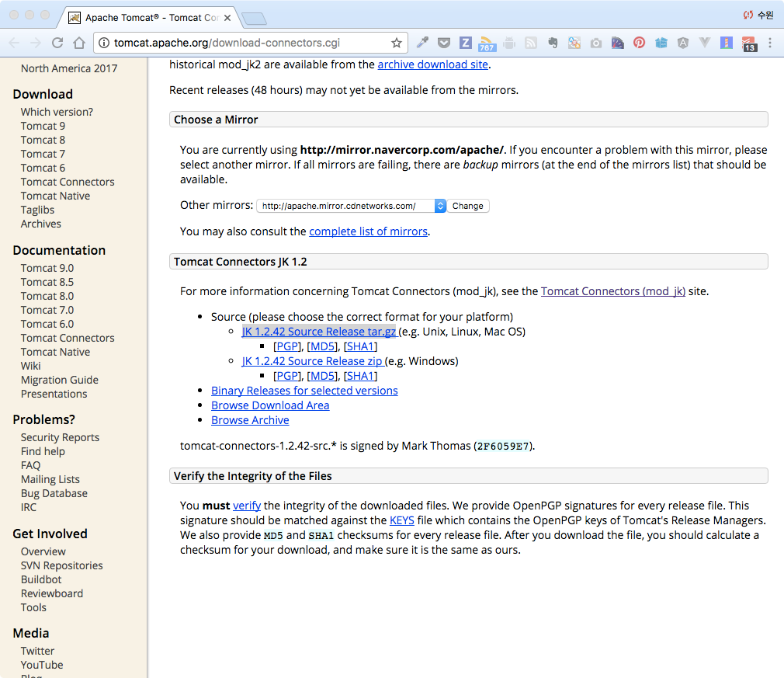This screenshot has width=784, height=678.
Task: Open the Evernote elephant extension
Action: click(x=553, y=43)
